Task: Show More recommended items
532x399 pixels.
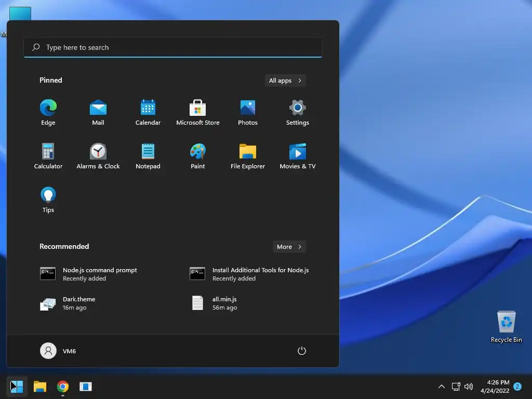Action: tap(289, 247)
